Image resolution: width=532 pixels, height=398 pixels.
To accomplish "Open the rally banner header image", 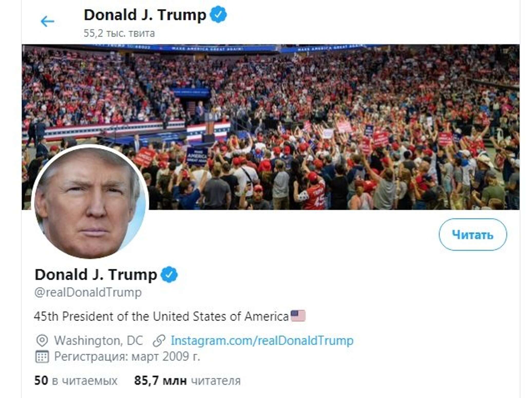I will coord(271,127).
